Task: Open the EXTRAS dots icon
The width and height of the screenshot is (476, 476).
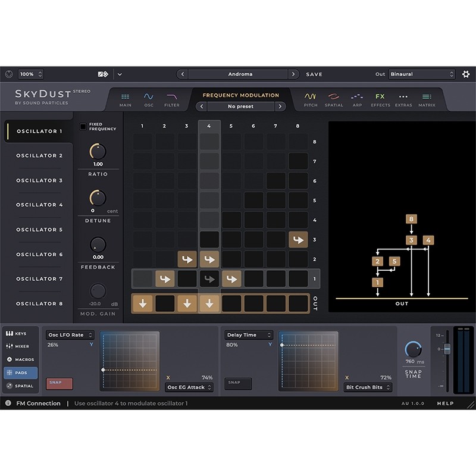Action: click(403, 100)
